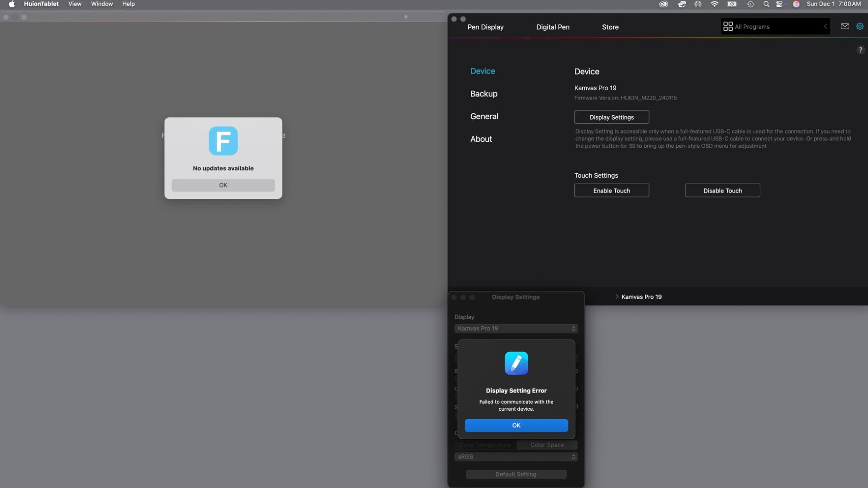Open the Store tab
The width and height of the screenshot is (868, 488).
coord(610,27)
